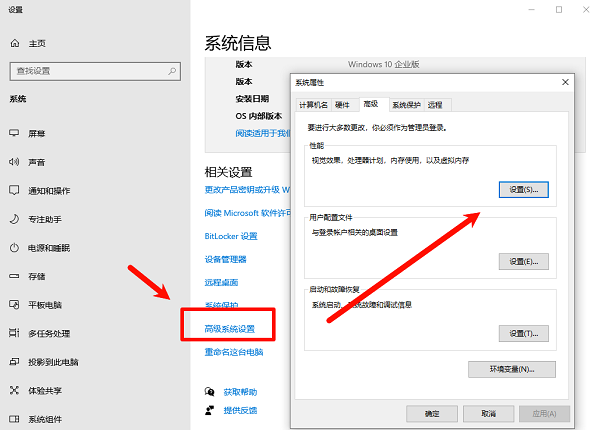Open the 专注助手 moon icon
600x430 pixels.
(14, 219)
